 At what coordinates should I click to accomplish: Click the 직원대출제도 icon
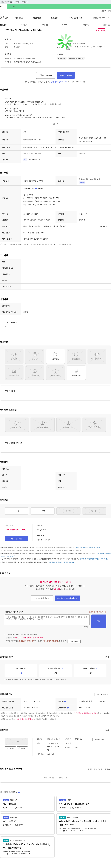(x=35, y=373)
